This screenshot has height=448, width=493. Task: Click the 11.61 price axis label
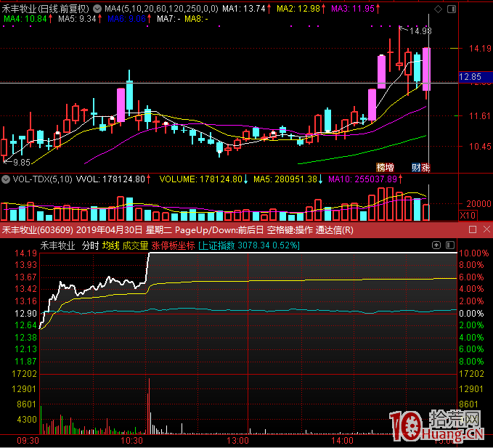point(480,116)
